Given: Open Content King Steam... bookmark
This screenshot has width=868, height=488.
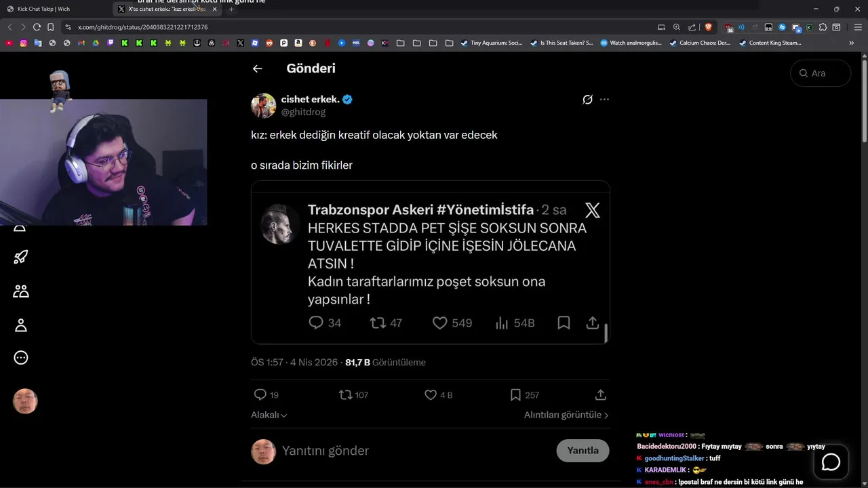Looking at the screenshot, I should [770, 43].
